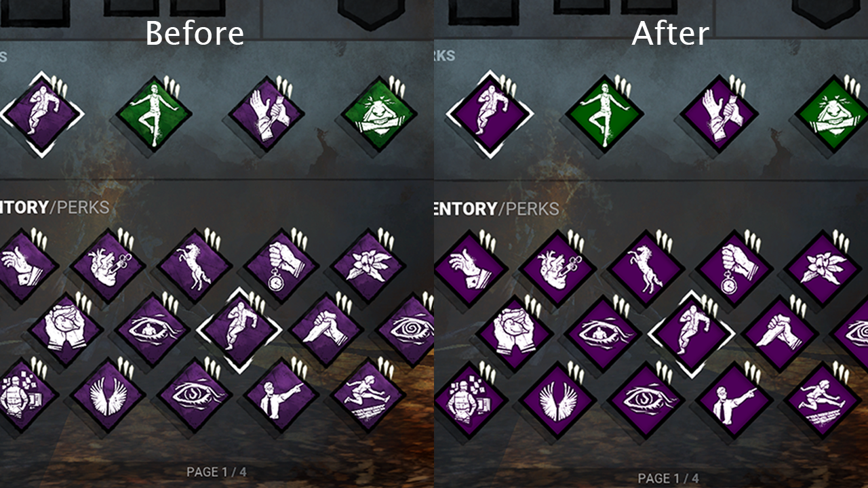This screenshot has width=868, height=488.
Task: Click the large eye perk in Before bottom row
Action: 194,396
